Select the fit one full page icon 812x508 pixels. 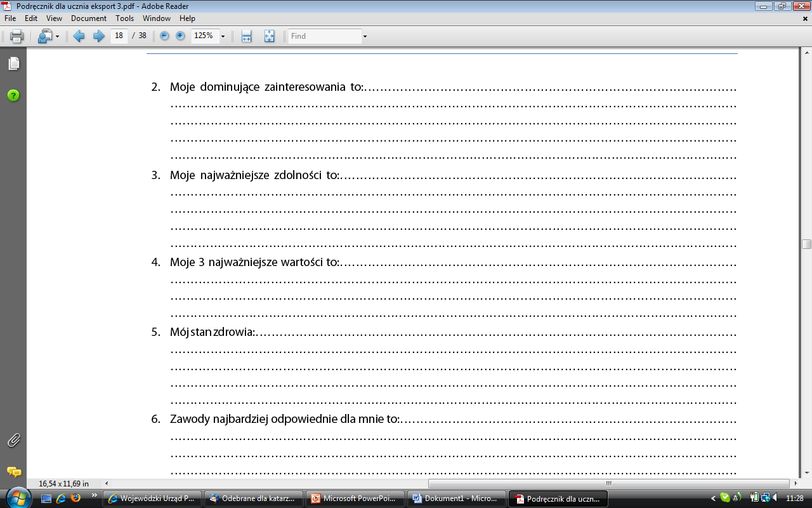tap(269, 36)
